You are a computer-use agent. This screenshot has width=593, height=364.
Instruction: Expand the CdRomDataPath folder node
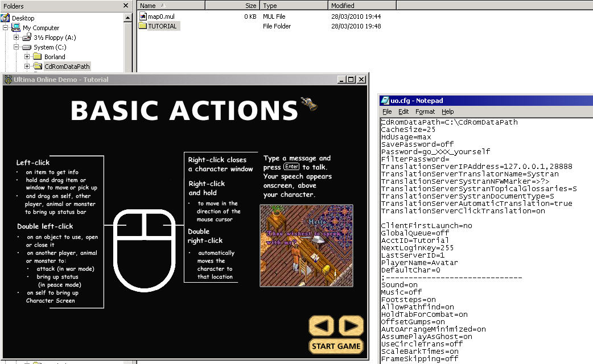[27, 67]
